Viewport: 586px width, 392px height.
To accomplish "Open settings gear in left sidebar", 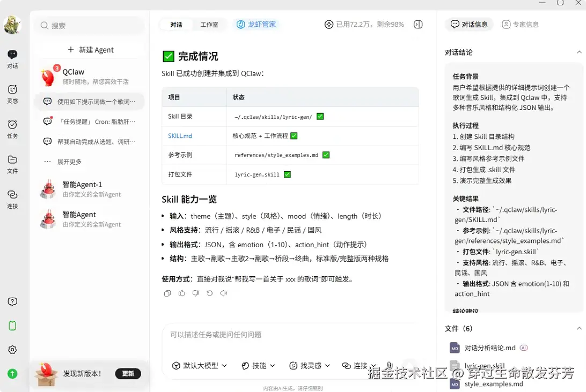I will 12,350.
